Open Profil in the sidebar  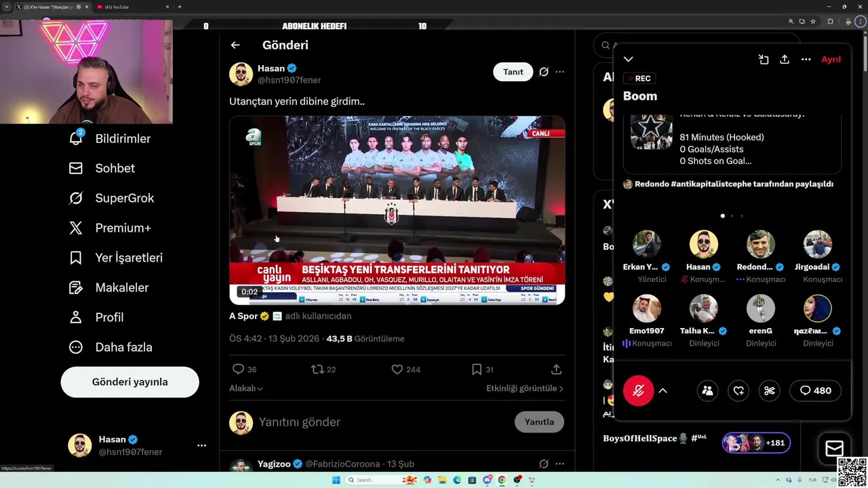96,317
